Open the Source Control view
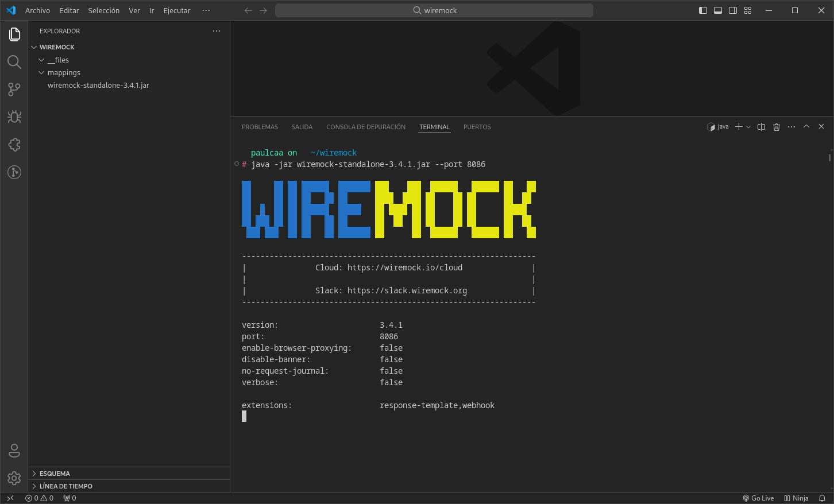Image resolution: width=834 pixels, height=504 pixels. 14,90
